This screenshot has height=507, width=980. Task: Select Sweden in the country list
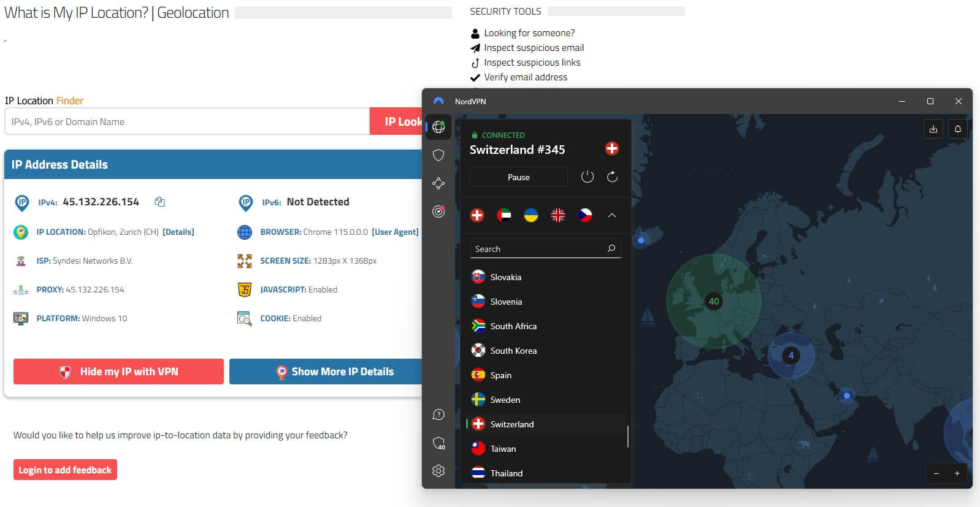545,400
